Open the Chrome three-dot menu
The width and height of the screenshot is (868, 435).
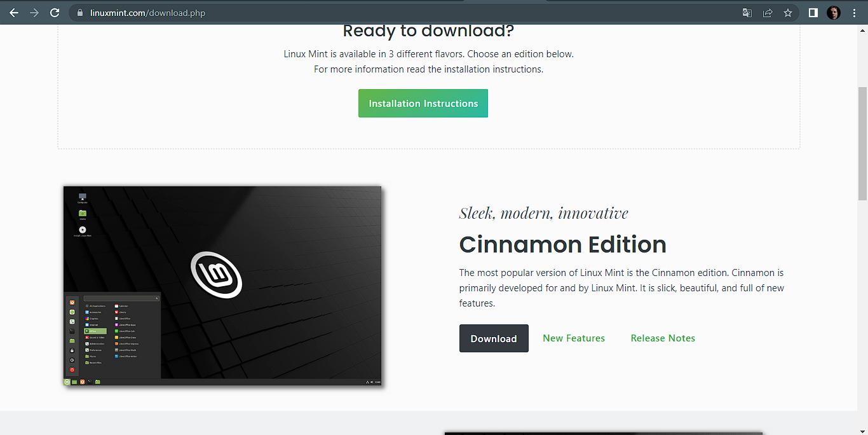(x=854, y=13)
